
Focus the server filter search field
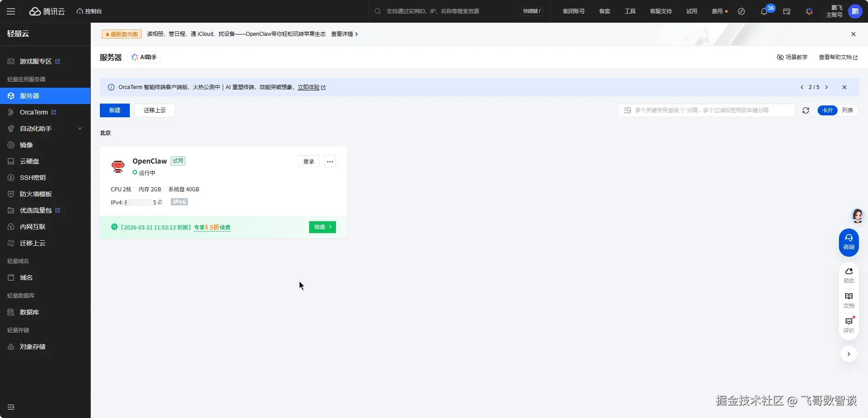tap(707, 110)
